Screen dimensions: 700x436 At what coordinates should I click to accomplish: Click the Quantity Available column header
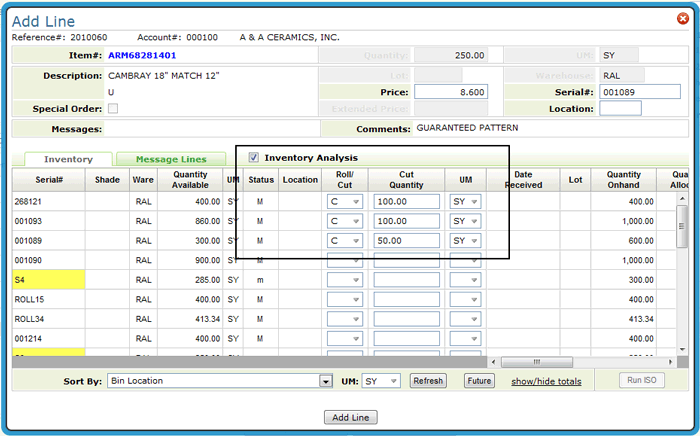190,180
